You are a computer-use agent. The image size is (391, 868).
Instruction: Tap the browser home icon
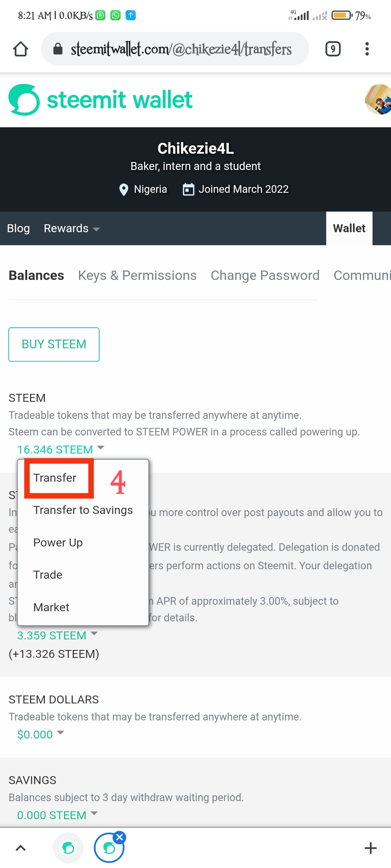pyautogui.click(x=21, y=49)
